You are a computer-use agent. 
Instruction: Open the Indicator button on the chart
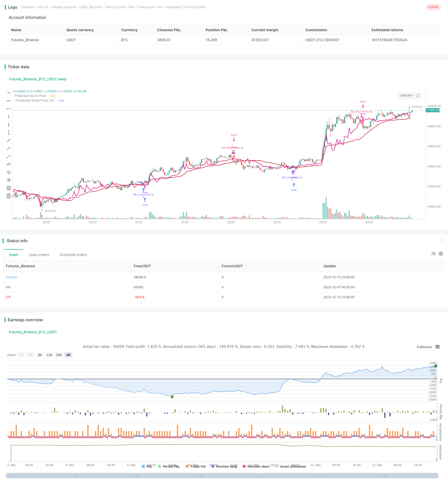pos(407,95)
